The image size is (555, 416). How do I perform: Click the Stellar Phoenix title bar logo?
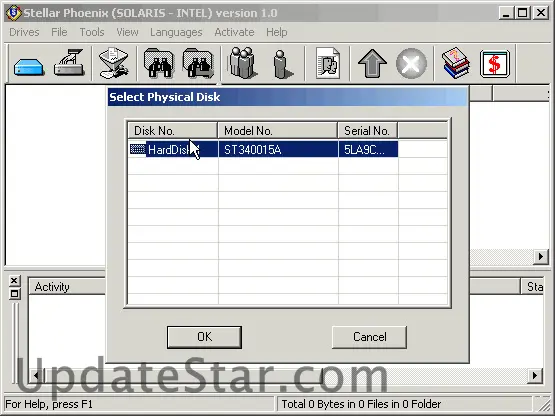click(x=13, y=13)
